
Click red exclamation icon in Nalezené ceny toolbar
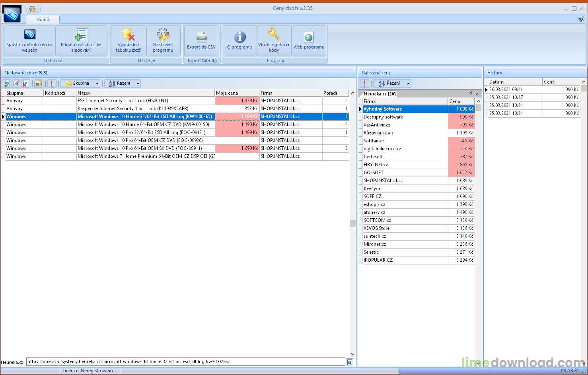(364, 84)
